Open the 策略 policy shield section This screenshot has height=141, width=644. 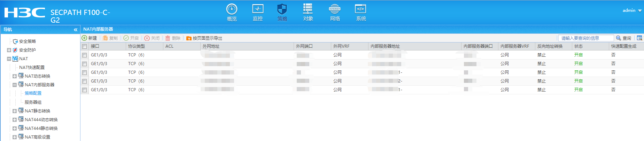[x=282, y=13]
